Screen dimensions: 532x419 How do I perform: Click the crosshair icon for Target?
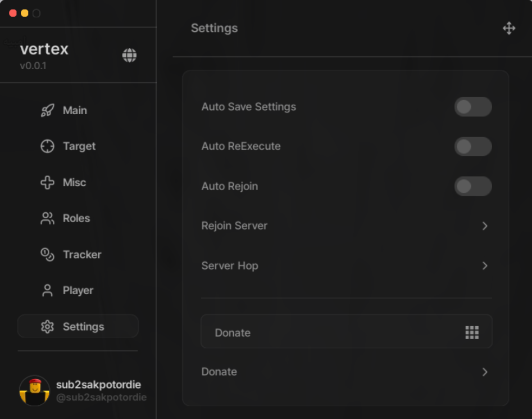[x=48, y=146]
